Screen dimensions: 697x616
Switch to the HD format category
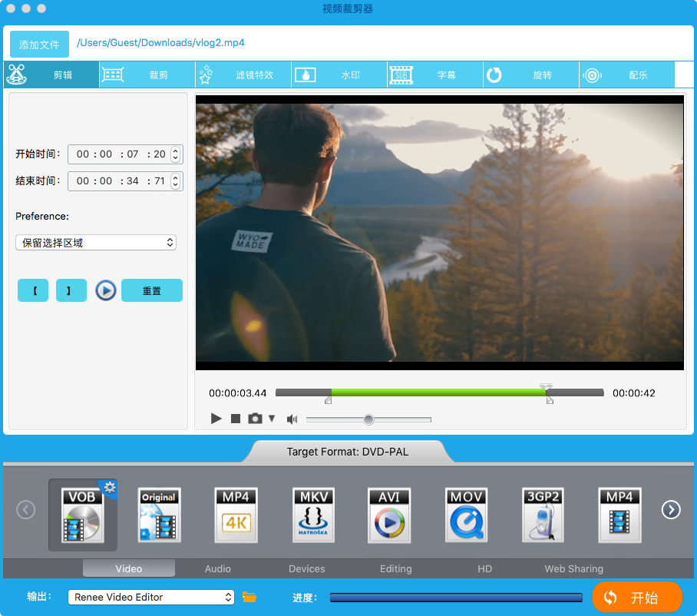click(x=484, y=568)
